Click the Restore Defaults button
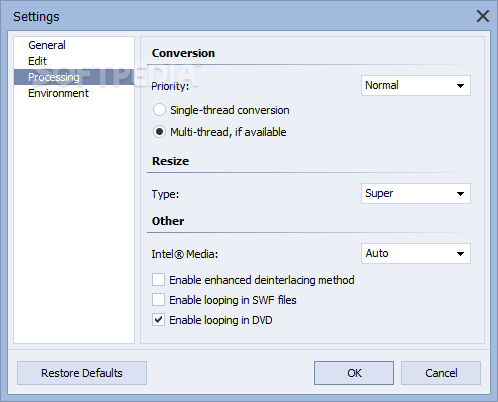498x402 pixels. 82,373
